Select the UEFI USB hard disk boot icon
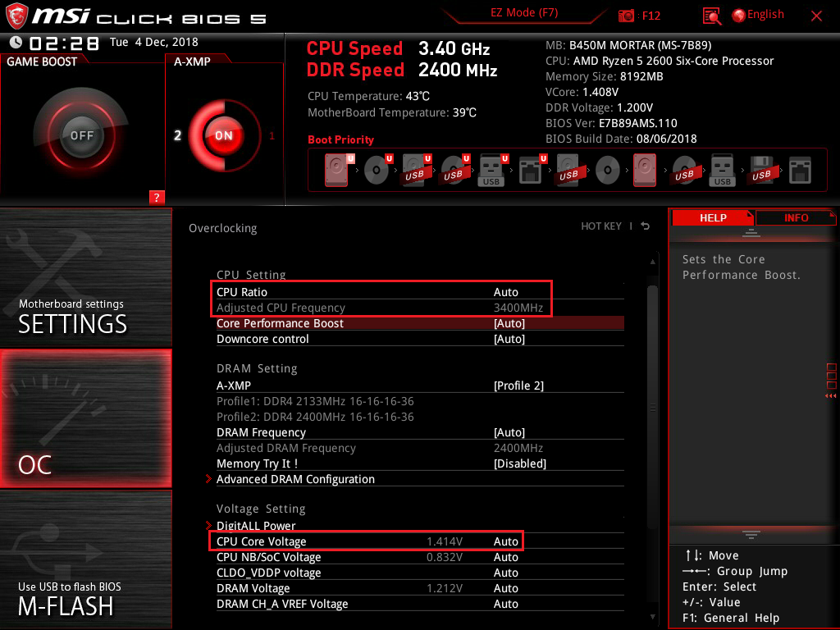The image size is (840, 630). point(416,170)
